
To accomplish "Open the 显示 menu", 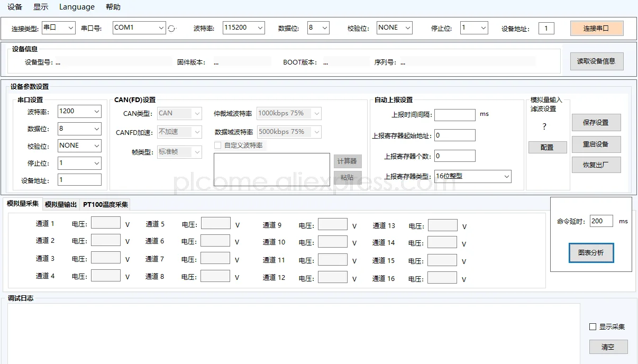I will [41, 7].
